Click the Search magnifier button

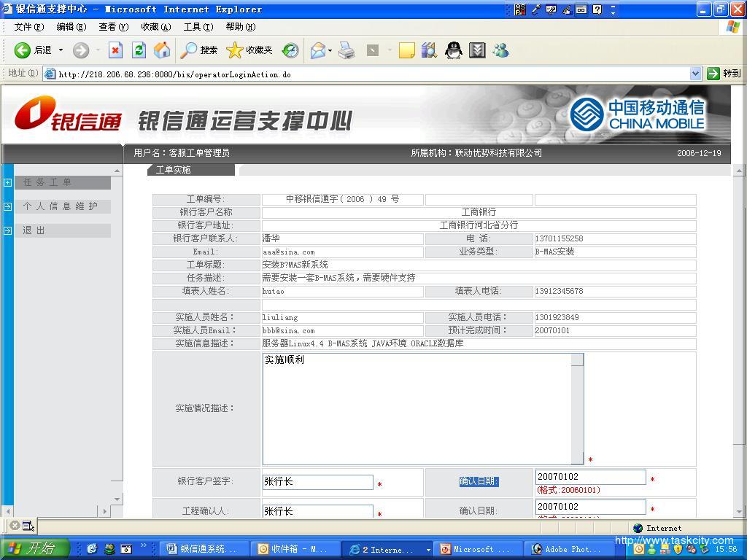click(x=199, y=50)
